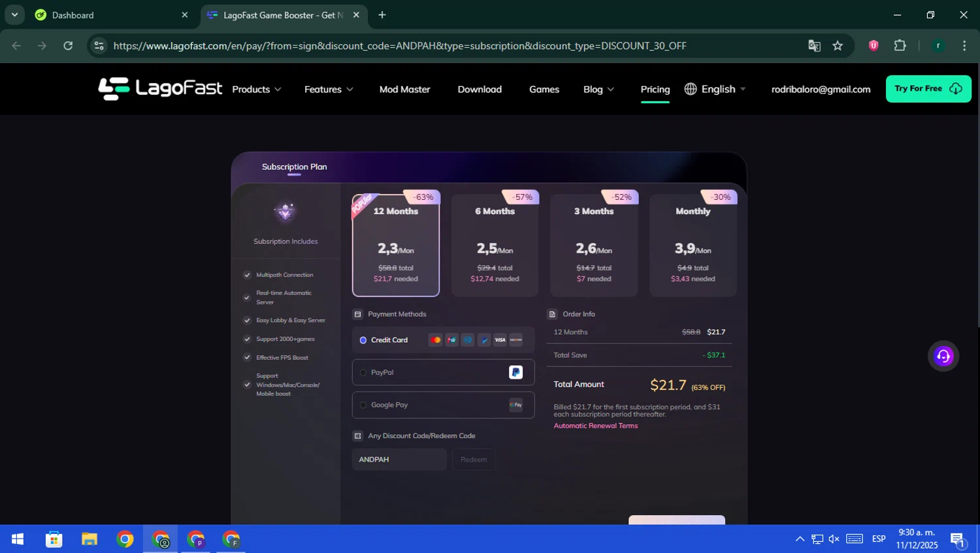
Task: Click the volume muted tray icon
Action: click(834, 539)
